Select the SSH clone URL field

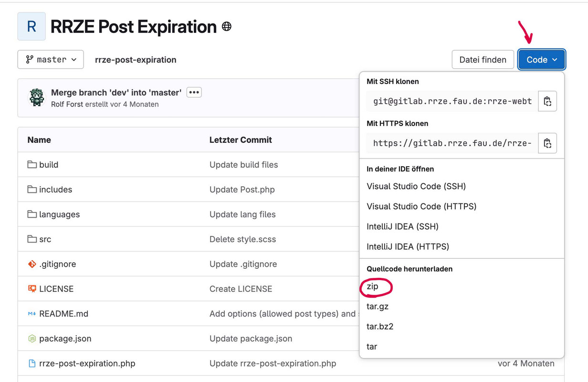(452, 101)
